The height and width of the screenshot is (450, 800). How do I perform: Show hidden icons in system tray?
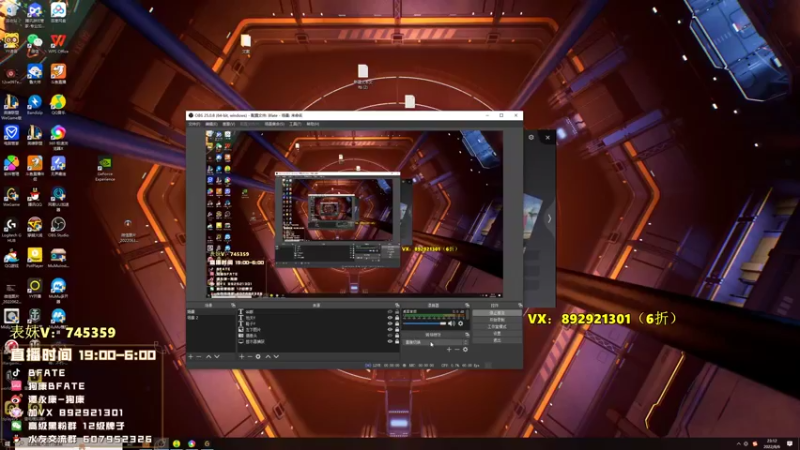click(738, 444)
